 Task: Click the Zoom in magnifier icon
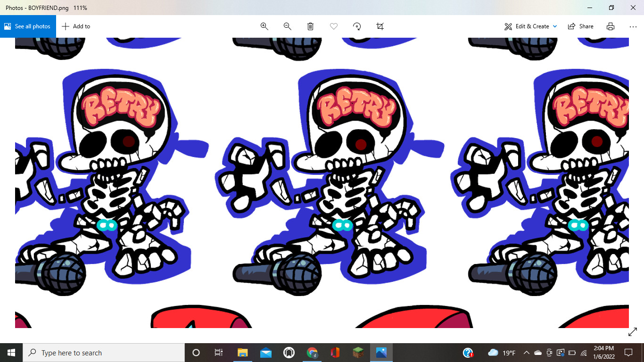pyautogui.click(x=264, y=26)
